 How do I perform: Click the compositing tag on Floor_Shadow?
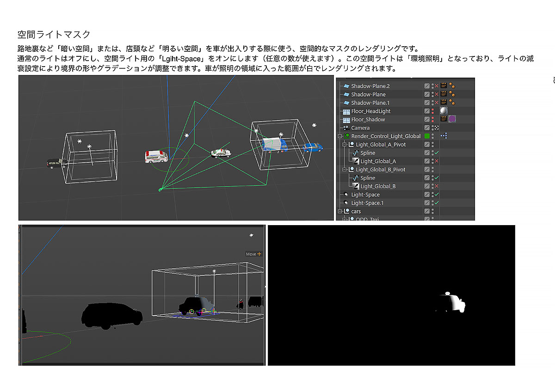coord(443,119)
